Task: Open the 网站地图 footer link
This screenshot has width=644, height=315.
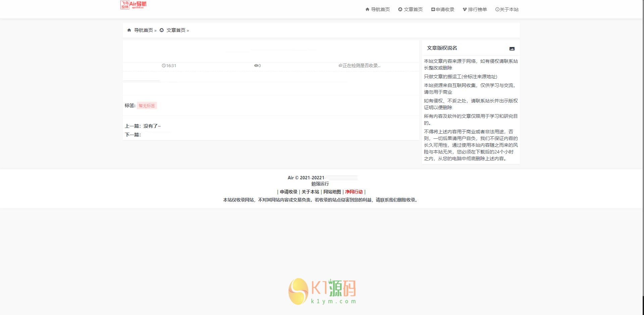Action: tap(332, 192)
